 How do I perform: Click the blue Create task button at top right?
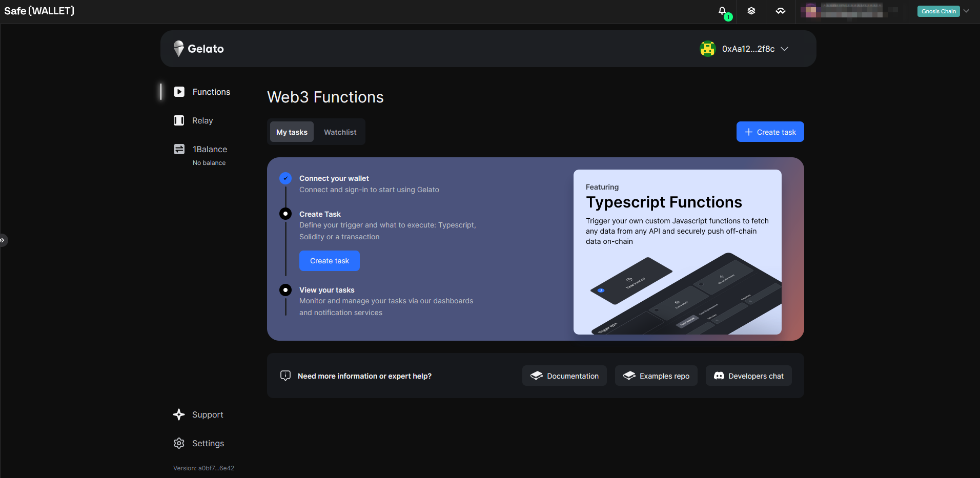(770, 132)
